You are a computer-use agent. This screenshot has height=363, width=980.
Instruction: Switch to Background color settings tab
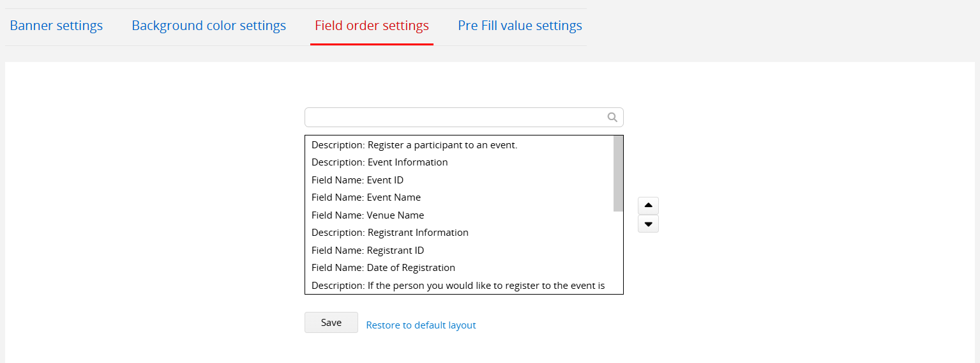click(209, 26)
